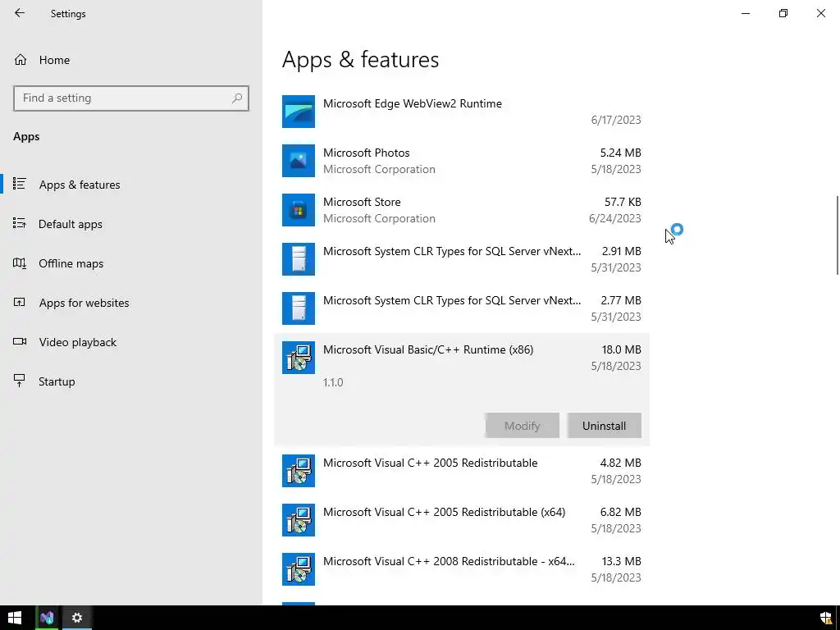The image size is (840, 630).
Task: Click the 18.0 MB size value
Action: [622, 349]
